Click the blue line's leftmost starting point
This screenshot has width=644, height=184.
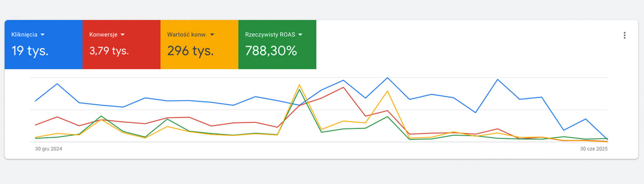pyautogui.click(x=35, y=101)
